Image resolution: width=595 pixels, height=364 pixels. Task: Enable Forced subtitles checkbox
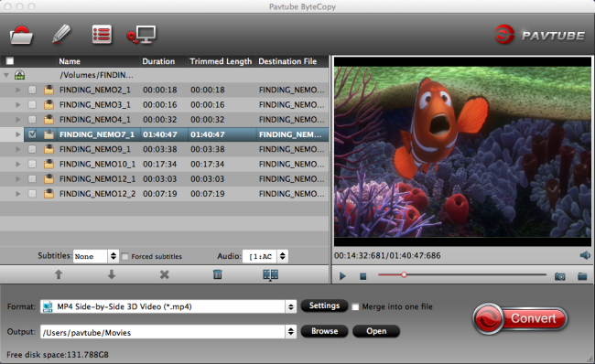pyautogui.click(x=124, y=257)
